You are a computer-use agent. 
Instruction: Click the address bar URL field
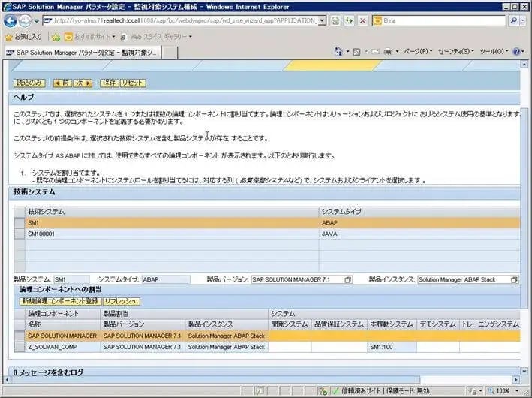pos(180,21)
